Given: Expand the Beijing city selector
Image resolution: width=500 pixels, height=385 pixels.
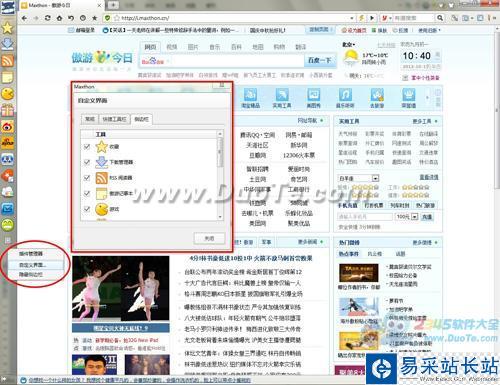Looking at the screenshot, I should pos(349,44).
